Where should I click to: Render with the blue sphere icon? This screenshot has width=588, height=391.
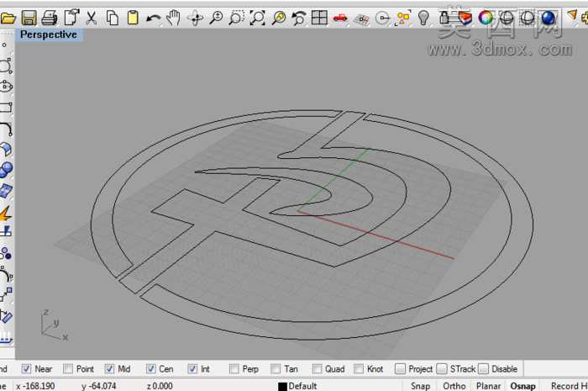pyautogui.click(x=549, y=18)
